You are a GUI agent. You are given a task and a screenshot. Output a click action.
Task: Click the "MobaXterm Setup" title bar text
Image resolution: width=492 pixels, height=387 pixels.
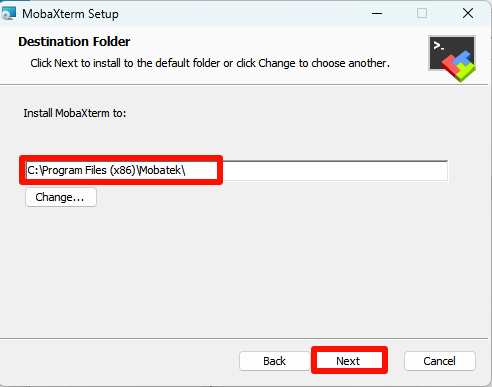click(70, 14)
